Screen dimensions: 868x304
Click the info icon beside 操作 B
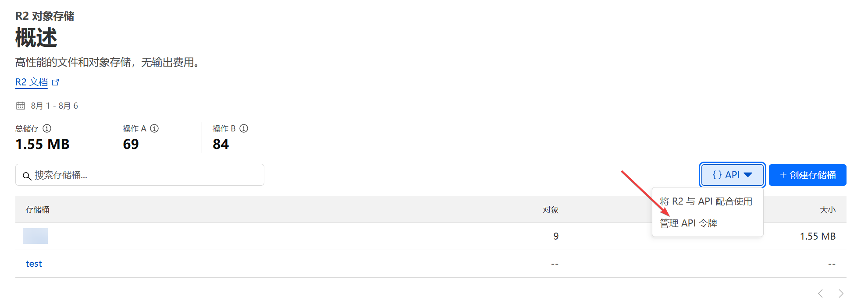point(244,128)
